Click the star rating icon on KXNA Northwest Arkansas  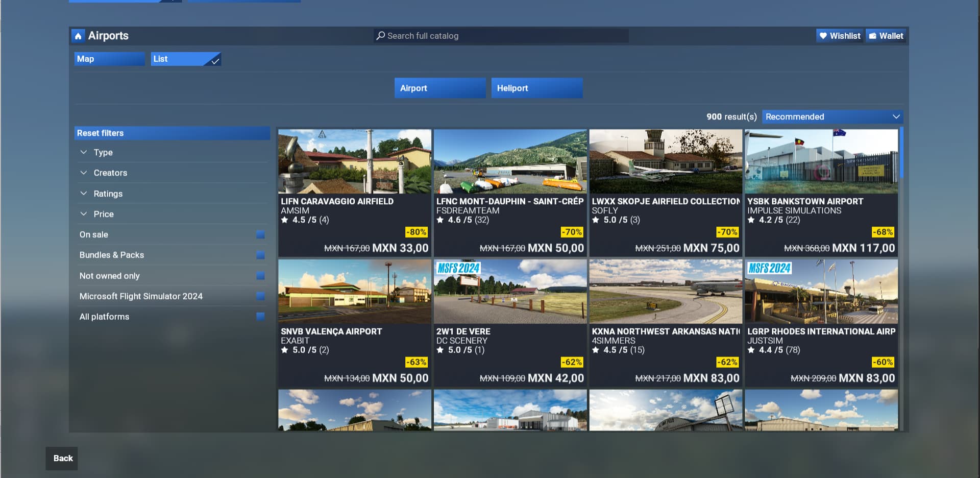(x=596, y=350)
